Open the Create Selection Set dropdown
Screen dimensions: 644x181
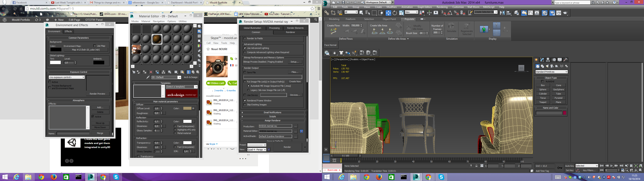pos(486,12)
